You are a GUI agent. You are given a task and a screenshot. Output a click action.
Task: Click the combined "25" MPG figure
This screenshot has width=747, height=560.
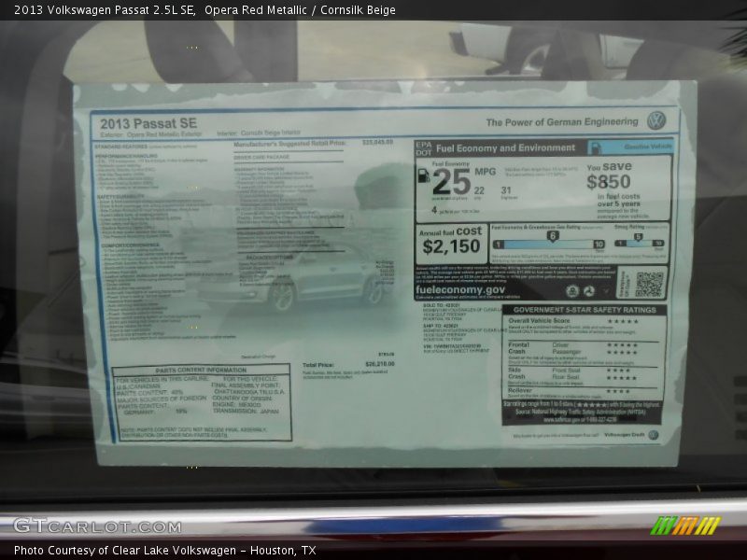click(451, 181)
